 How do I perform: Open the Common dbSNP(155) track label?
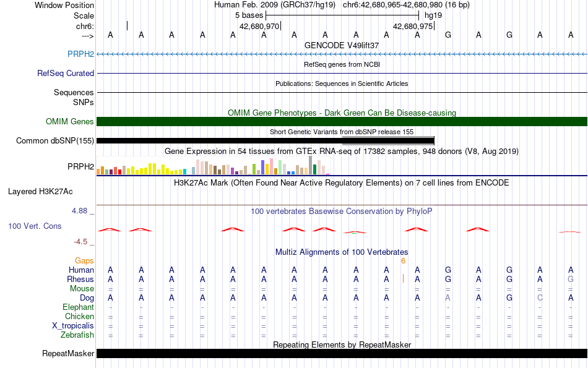tap(55, 140)
